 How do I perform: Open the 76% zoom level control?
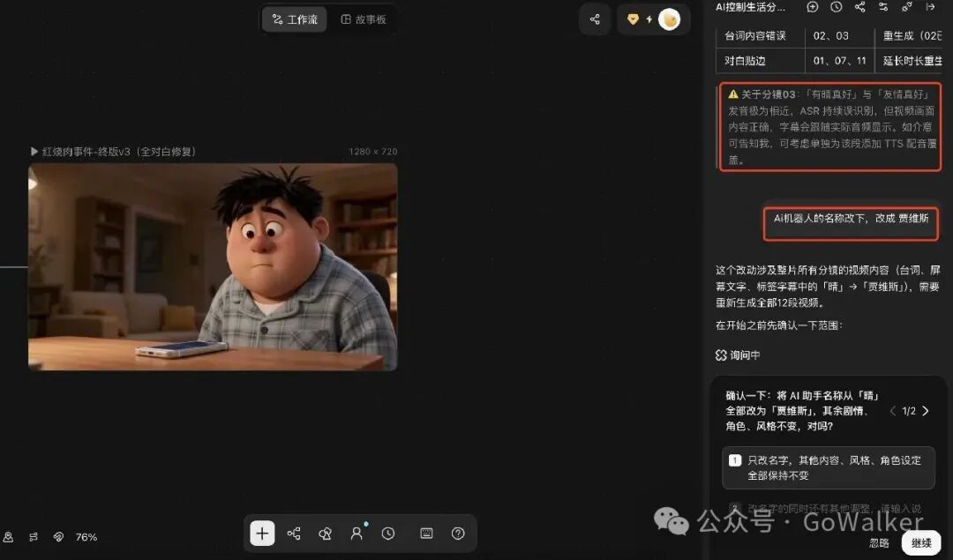click(x=86, y=537)
